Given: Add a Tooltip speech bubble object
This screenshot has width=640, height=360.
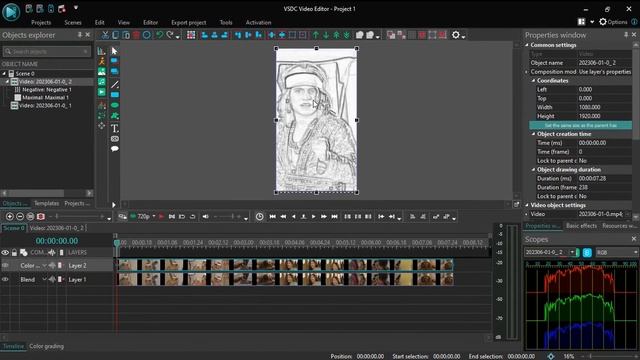Looking at the screenshot, I should [115, 149].
